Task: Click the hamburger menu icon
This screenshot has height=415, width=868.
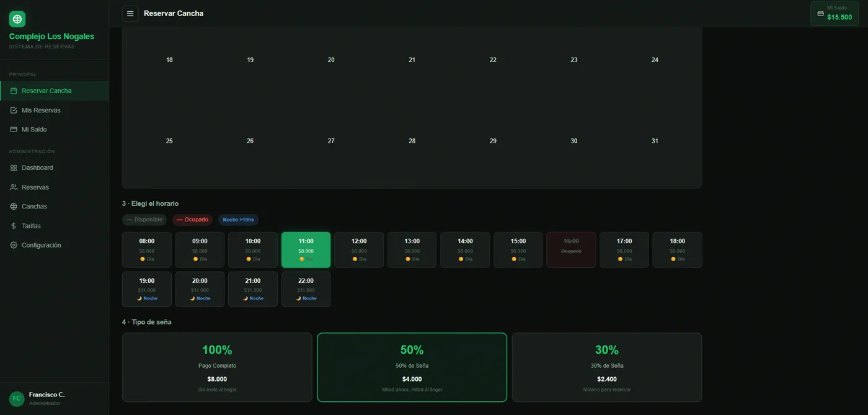Action: pos(130,14)
